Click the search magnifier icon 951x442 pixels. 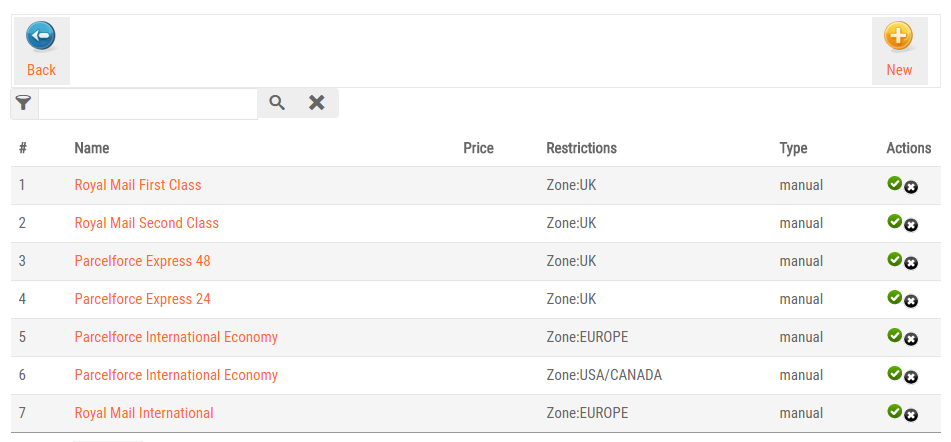[277, 103]
